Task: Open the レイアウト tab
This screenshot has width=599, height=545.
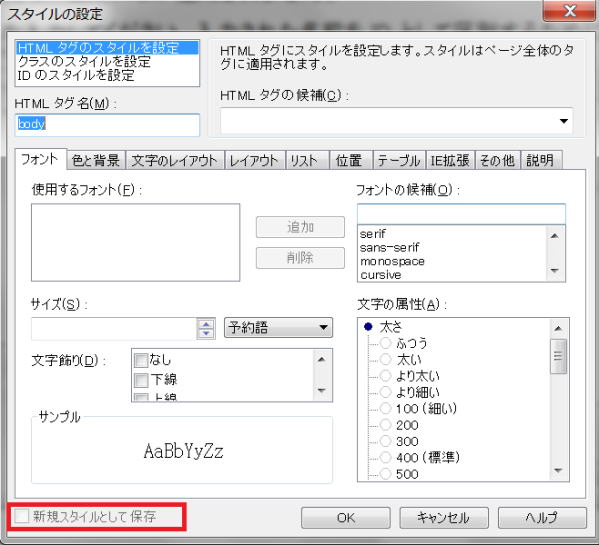Action: click(x=255, y=160)
